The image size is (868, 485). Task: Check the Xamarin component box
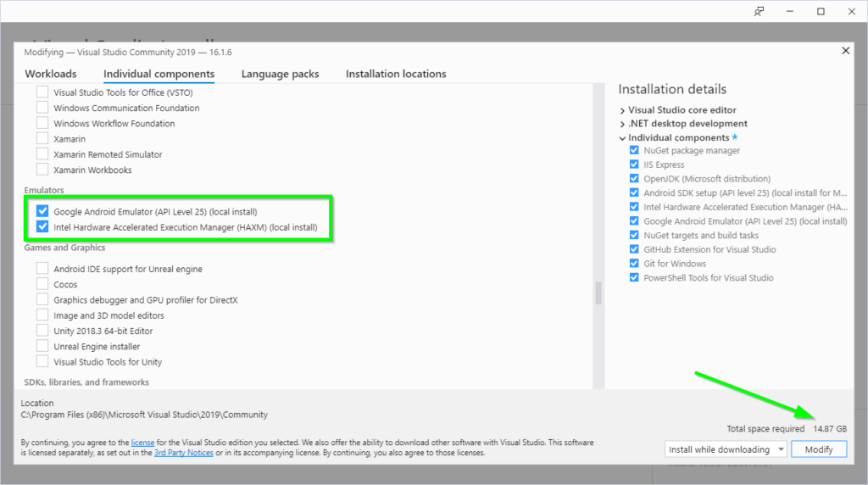pyautogui.click(x=42, y=138)
